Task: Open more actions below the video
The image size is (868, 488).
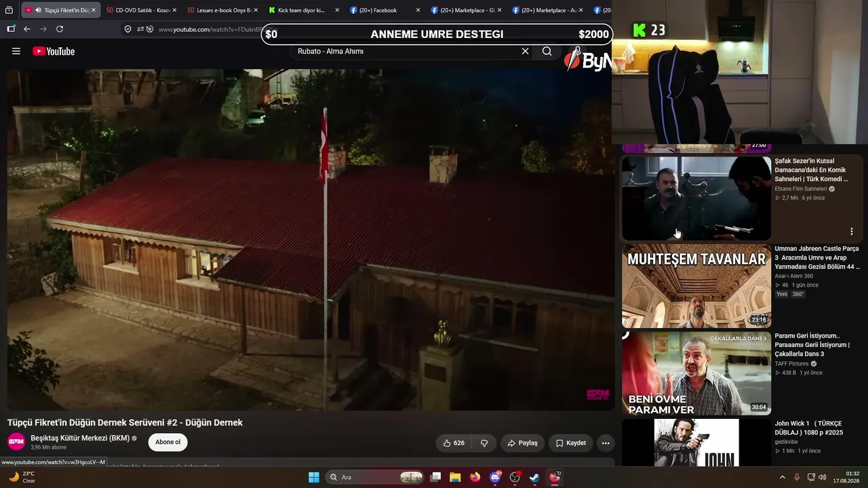Action: tap(606, 443)
